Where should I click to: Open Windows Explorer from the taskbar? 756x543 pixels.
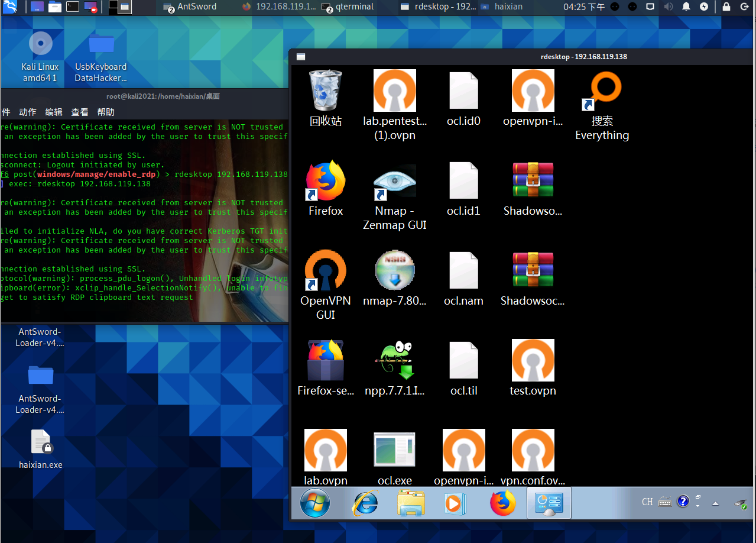coord(411,503)
